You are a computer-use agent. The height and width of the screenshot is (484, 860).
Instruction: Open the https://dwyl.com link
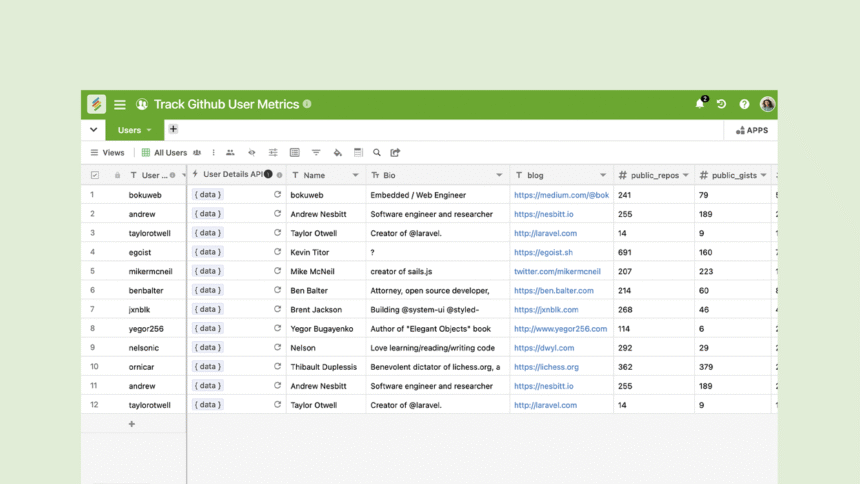point(544,348)
